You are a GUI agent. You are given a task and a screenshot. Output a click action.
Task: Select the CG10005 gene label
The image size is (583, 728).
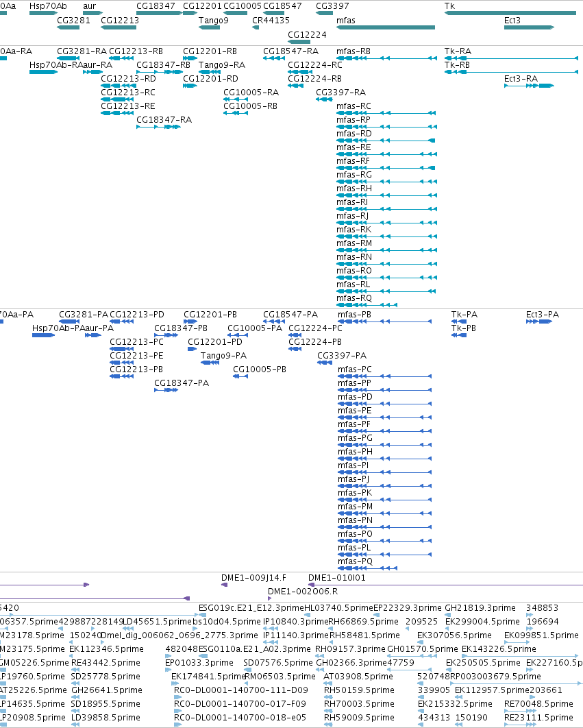(x=243, y=6)
